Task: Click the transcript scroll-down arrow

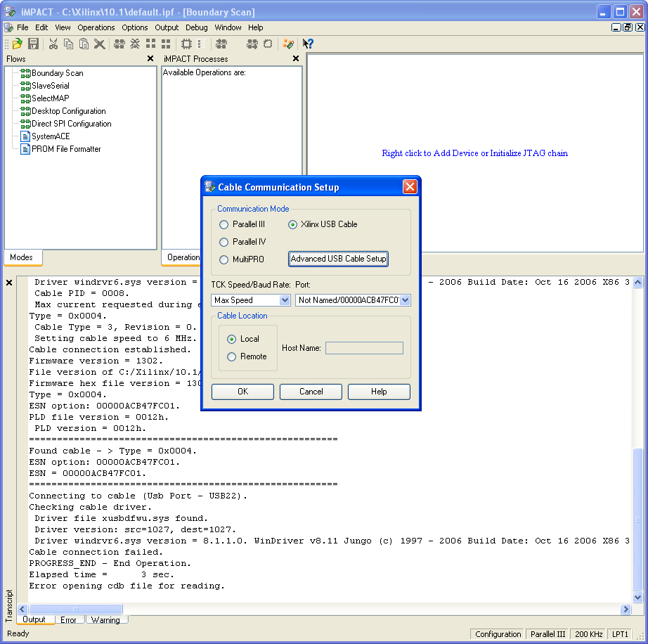Action: pos(637,597)
